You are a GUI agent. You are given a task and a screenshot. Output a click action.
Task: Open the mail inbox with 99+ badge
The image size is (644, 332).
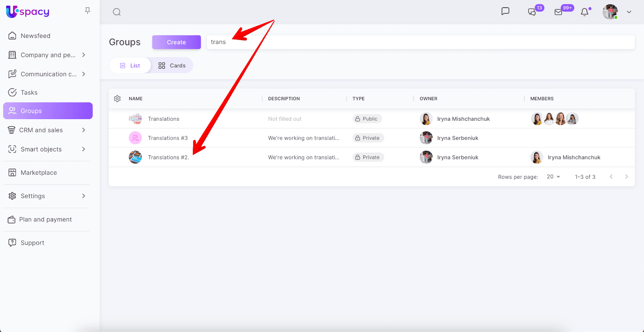558,12
